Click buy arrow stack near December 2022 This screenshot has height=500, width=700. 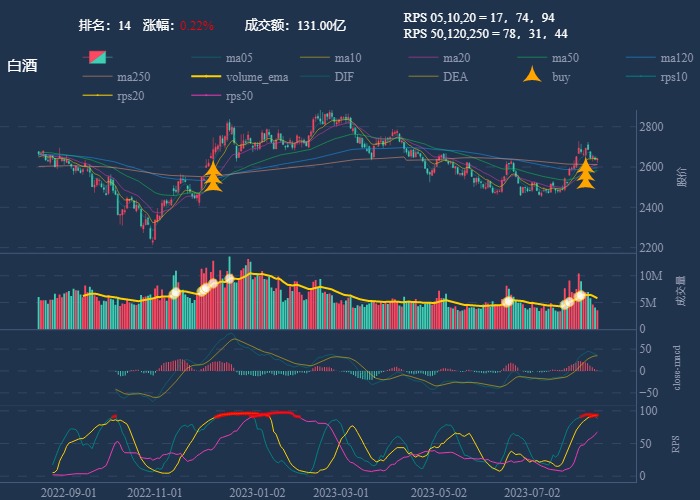coord(213,177)
